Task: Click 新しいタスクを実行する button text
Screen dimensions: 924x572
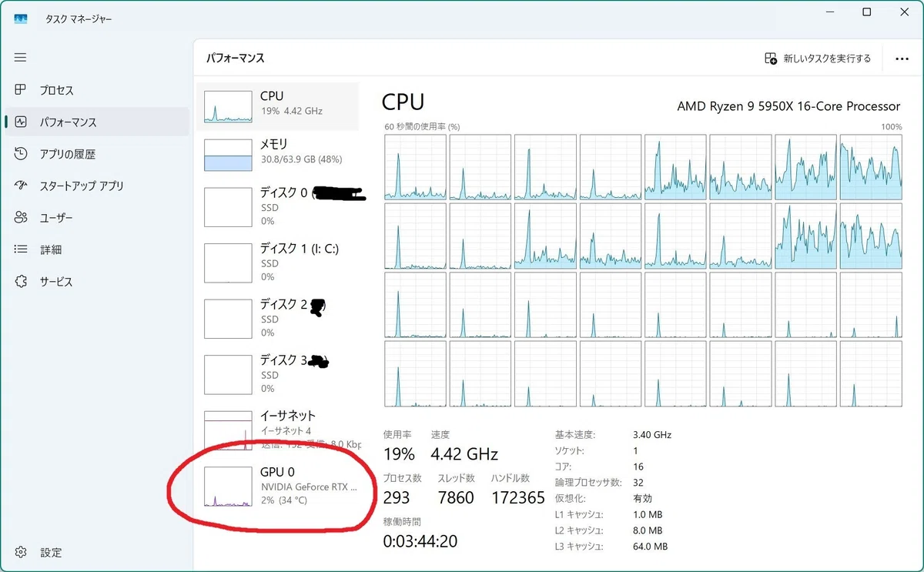Action: point(827,59)
